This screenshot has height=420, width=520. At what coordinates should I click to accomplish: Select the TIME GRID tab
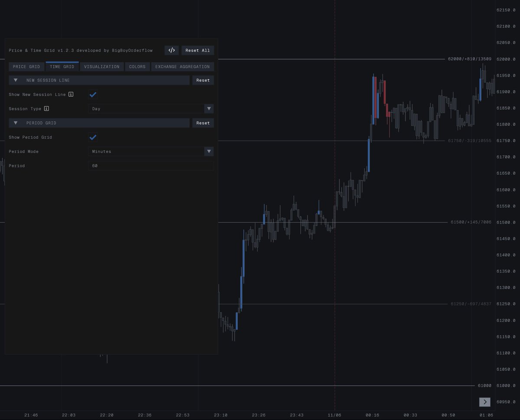point(62,67)
